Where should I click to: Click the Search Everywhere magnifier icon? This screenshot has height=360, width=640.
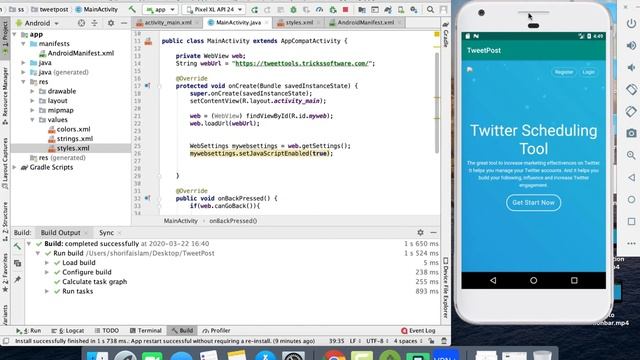tap(430, 9)
